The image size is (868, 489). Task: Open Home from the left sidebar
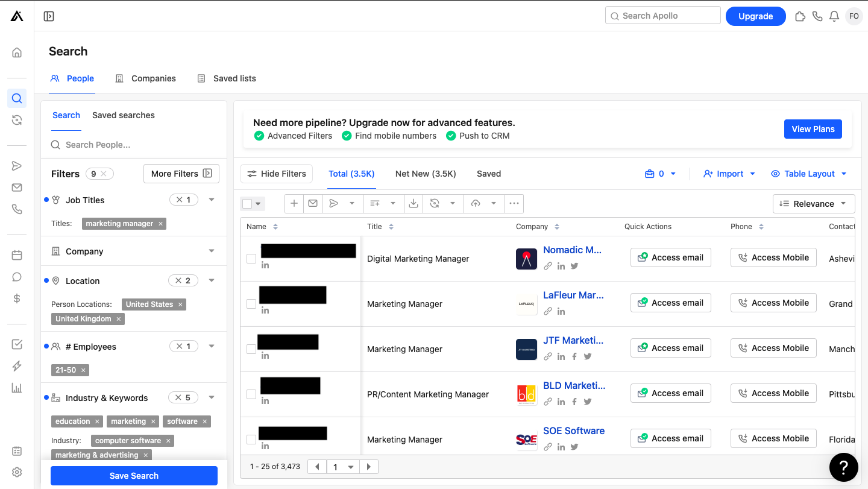17,52
